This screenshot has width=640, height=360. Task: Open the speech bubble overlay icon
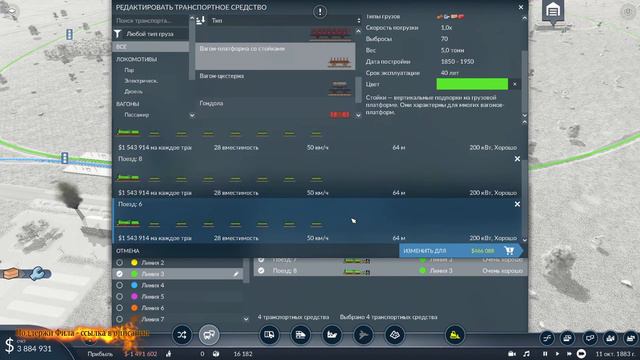tap(589, 338)
